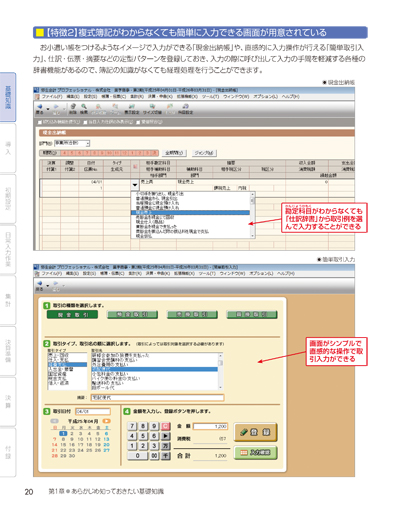
Task: Open dropdown arrow next to 戻る in lower window
Action: click(x=48, y=286)
